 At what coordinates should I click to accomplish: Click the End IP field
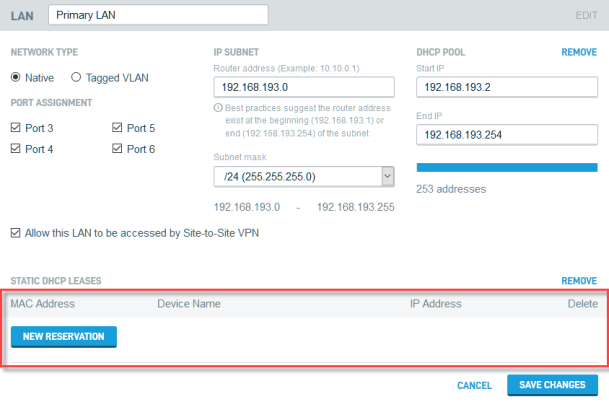click(506, 134)
